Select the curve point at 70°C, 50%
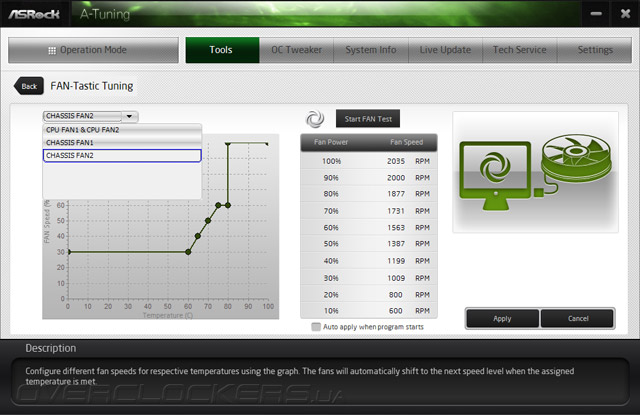This screenshot has height=415, width=640. click(208, 220)
